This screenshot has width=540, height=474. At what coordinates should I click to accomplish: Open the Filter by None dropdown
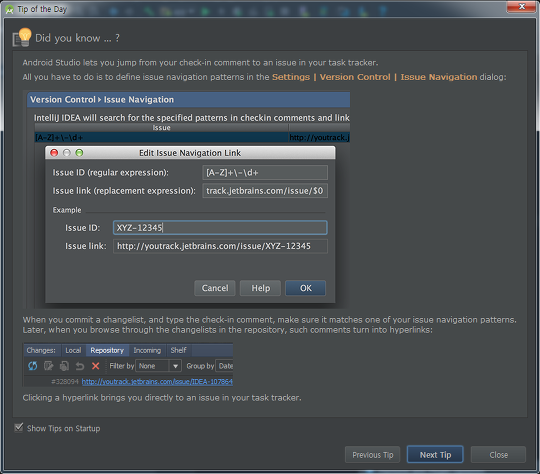(x=158, y=366)
